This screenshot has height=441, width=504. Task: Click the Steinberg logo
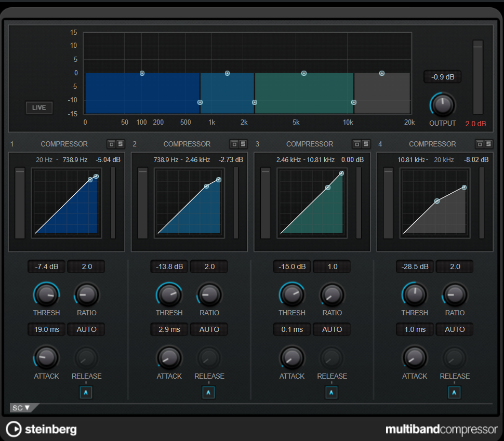pos(42,429)
